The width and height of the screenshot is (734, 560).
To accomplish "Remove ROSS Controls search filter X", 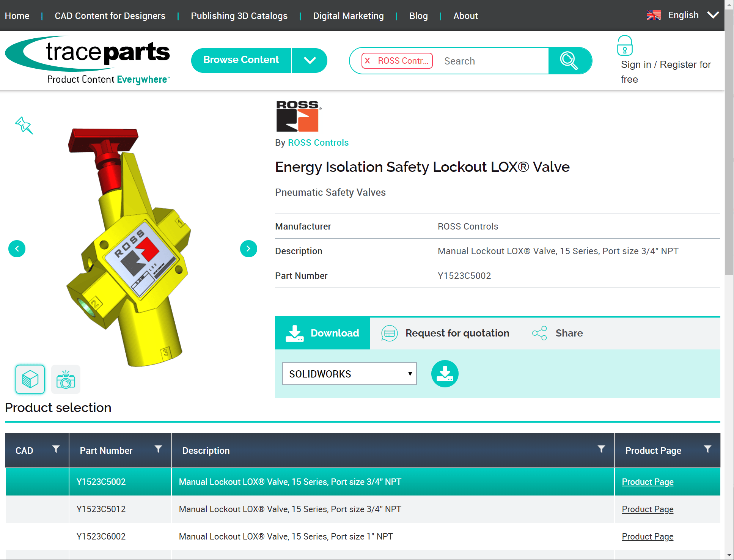I will click(367, 61).
